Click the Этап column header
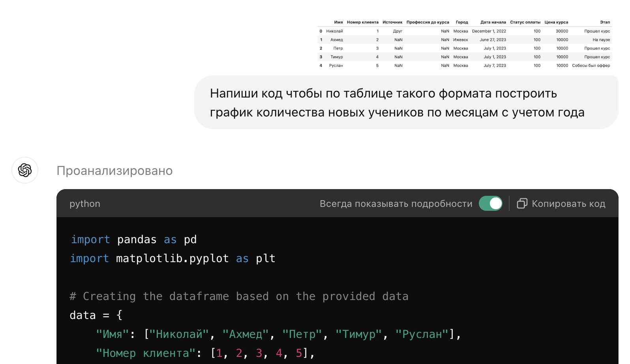Viewport: 630px width, 364px height. (x=605, y=22)
